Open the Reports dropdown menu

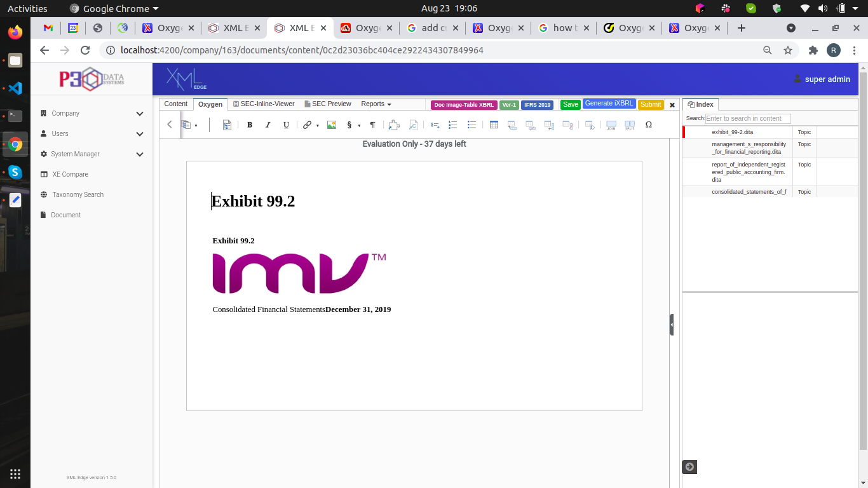(376, 104)
